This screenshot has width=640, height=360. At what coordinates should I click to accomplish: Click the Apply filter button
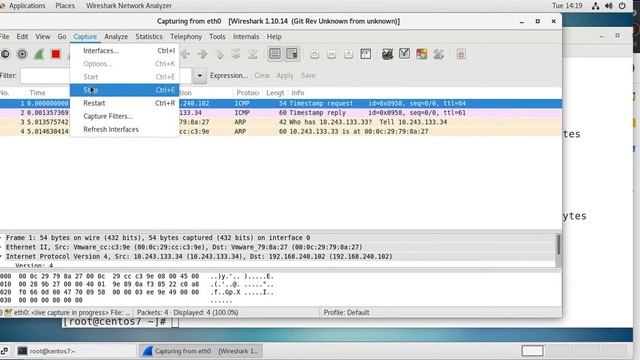pos(285,76)
